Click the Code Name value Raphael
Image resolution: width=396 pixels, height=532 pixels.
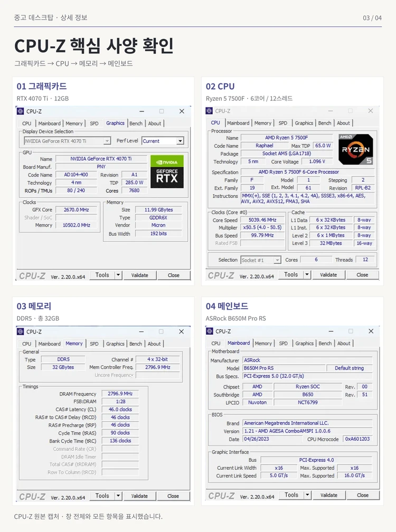(265, 145)
